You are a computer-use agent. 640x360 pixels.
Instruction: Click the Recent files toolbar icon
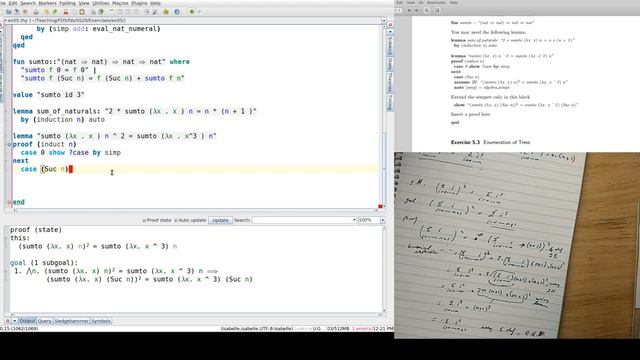pyautogui.click(x=17, y=12)
